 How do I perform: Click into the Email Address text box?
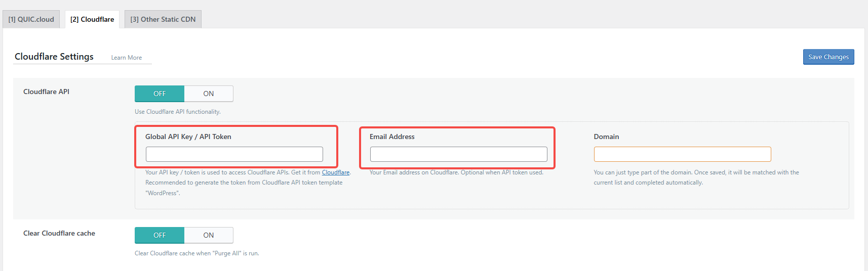coord(458,154)
